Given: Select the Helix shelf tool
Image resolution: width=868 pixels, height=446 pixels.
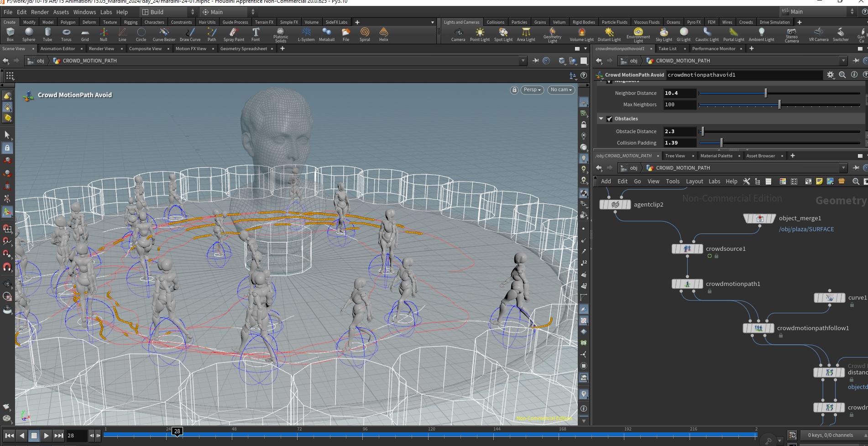Looking at the screenshot, I should (384, 34).
